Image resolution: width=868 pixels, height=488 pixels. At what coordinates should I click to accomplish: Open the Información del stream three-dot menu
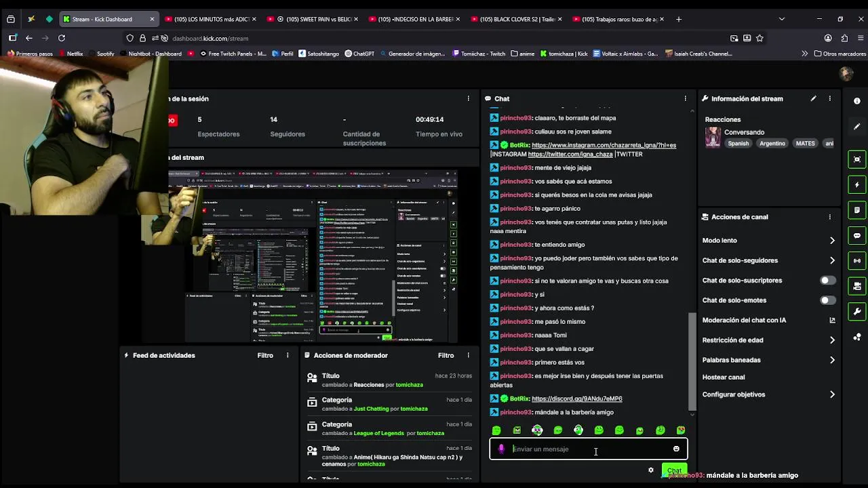click(829, 99)
